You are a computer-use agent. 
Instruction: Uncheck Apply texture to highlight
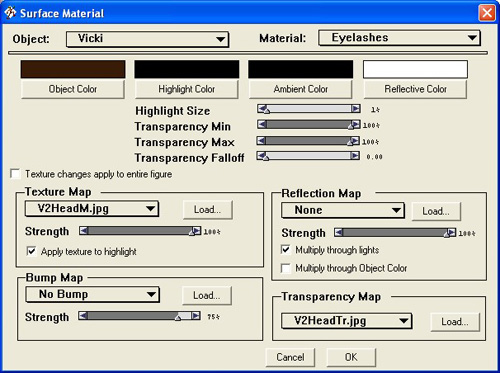31,251
